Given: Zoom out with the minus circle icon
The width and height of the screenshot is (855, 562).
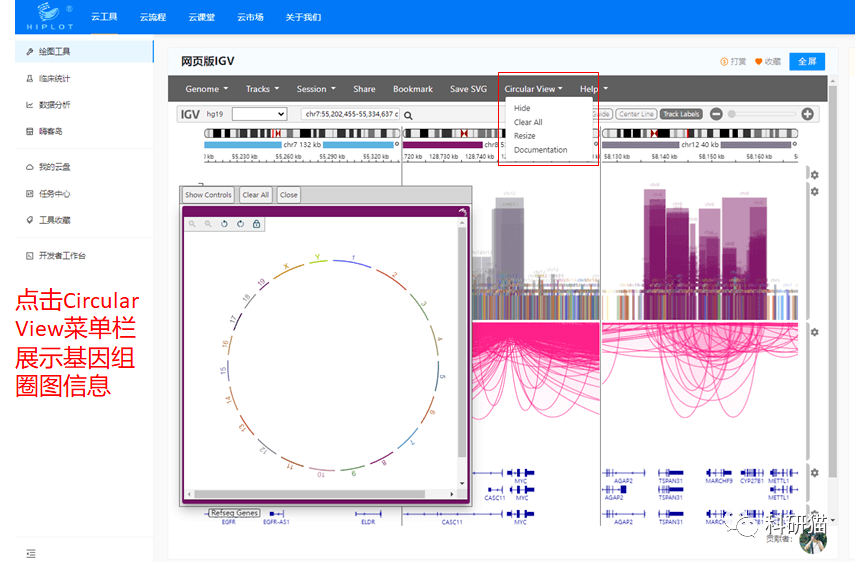Looking at the screenshot, I should click(x=716, y=114).
